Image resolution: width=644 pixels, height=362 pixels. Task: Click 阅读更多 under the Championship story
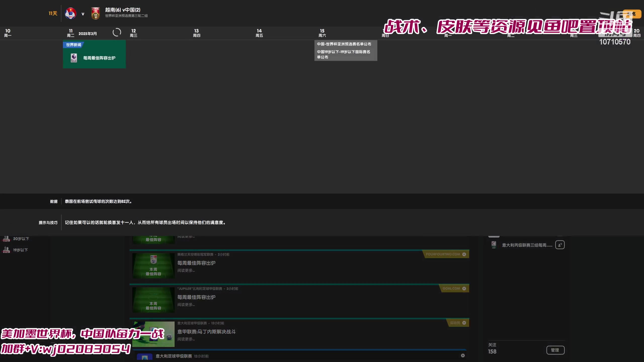click(x=186, y=270)
